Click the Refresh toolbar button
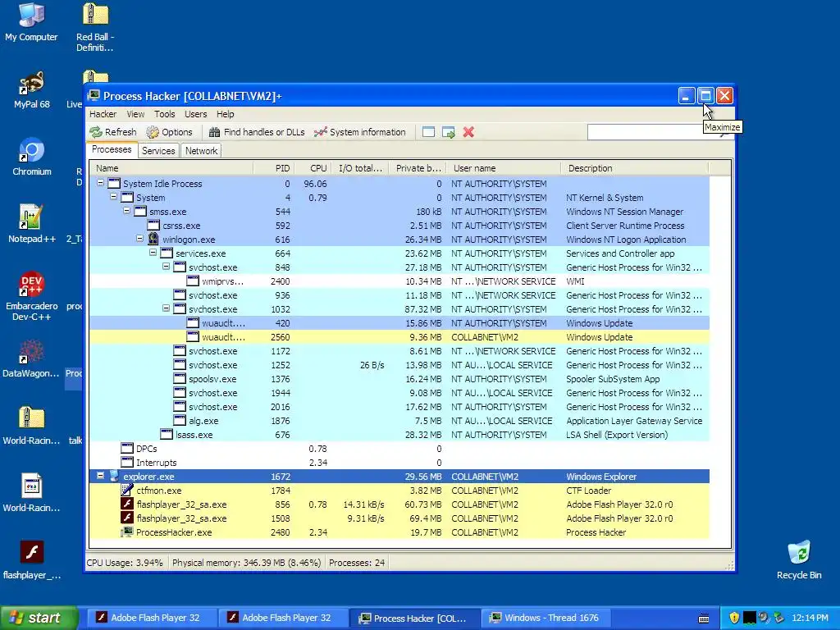Viewport: 840px width, 630px height. [x=113, y=132]
